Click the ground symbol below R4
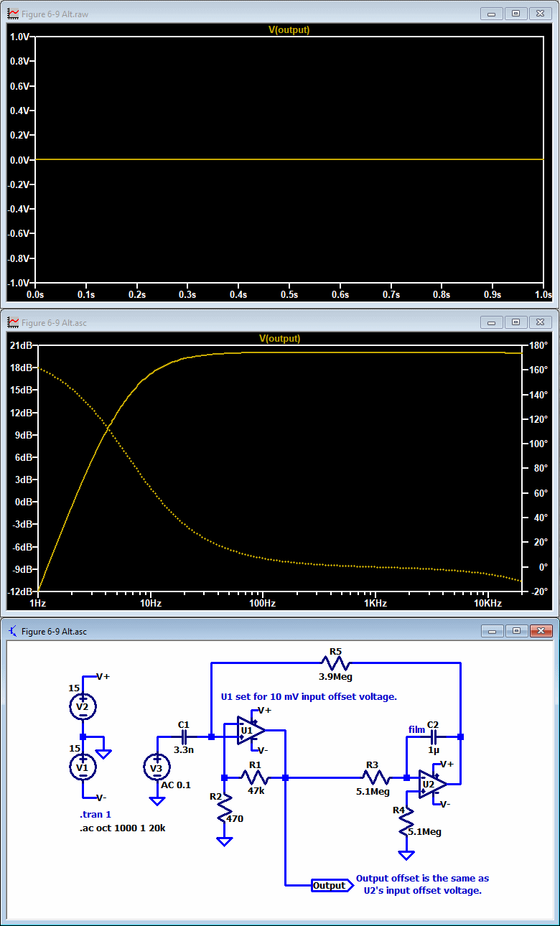Viewport: 560px width, 926px height. (407, 855)
